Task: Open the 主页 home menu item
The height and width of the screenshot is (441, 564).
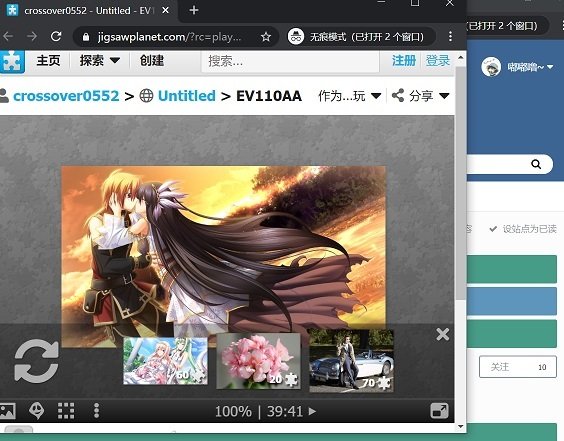Action: click(48, 60)
